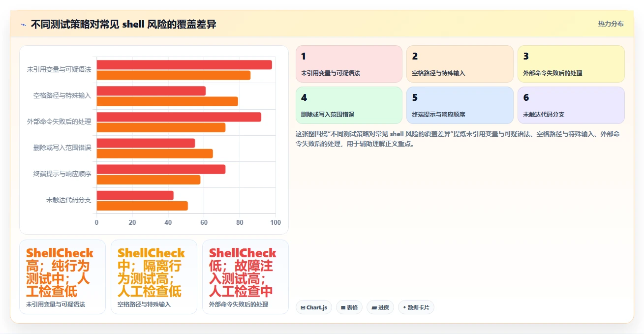
Task: Click the orange bar for 未触达代码分支
Action: (x=143, y=206)
